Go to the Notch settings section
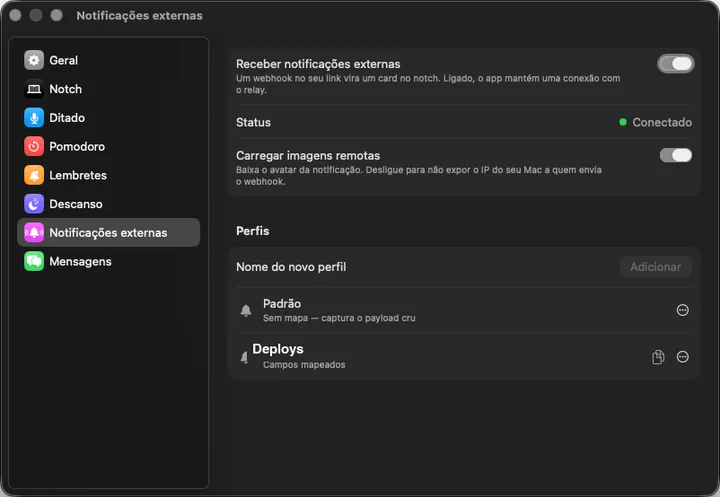720x497 pixels. (x=108, y=89)
